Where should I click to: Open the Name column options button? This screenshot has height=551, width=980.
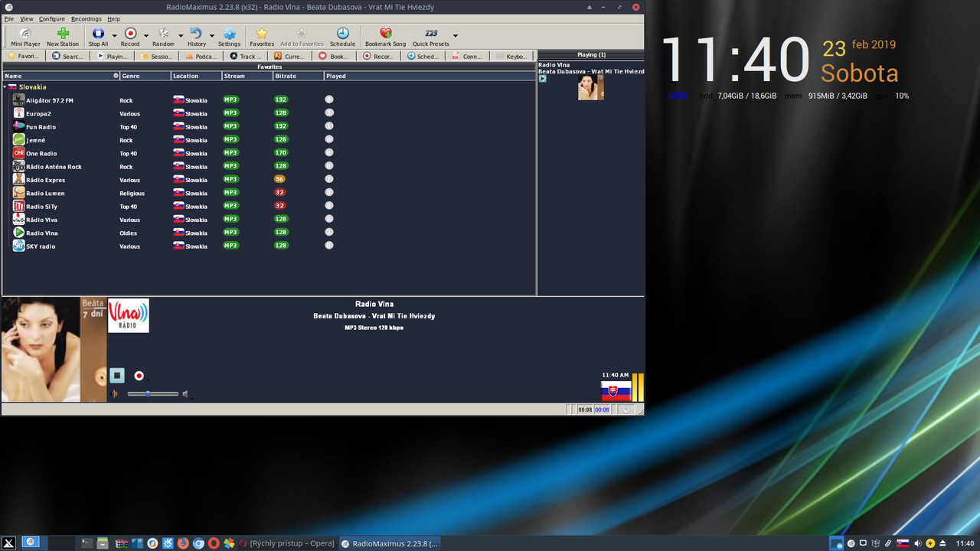pos(116,76)
